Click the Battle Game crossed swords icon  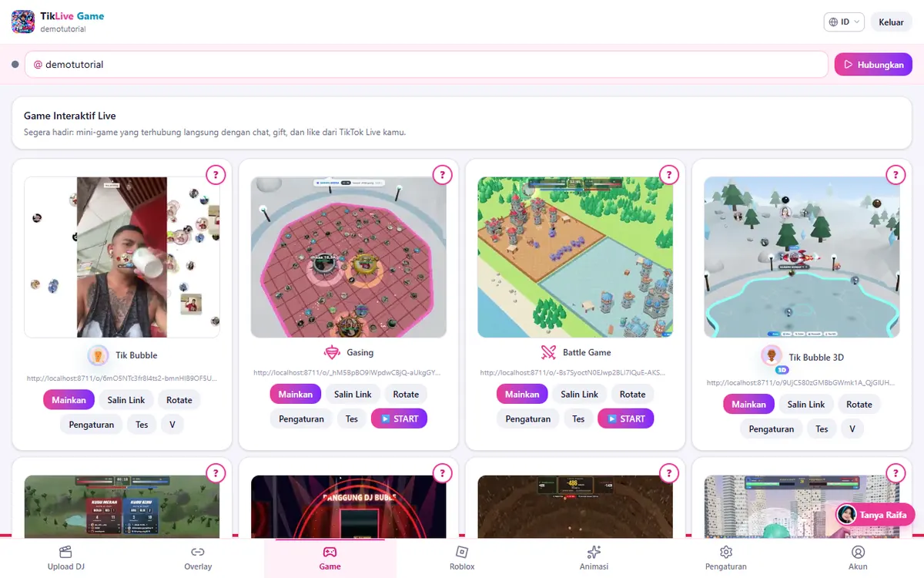548,352
